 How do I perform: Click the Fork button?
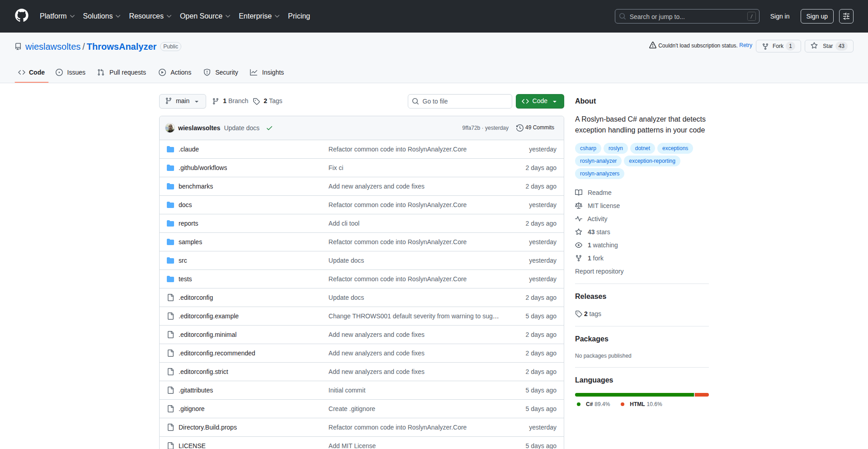778,46
